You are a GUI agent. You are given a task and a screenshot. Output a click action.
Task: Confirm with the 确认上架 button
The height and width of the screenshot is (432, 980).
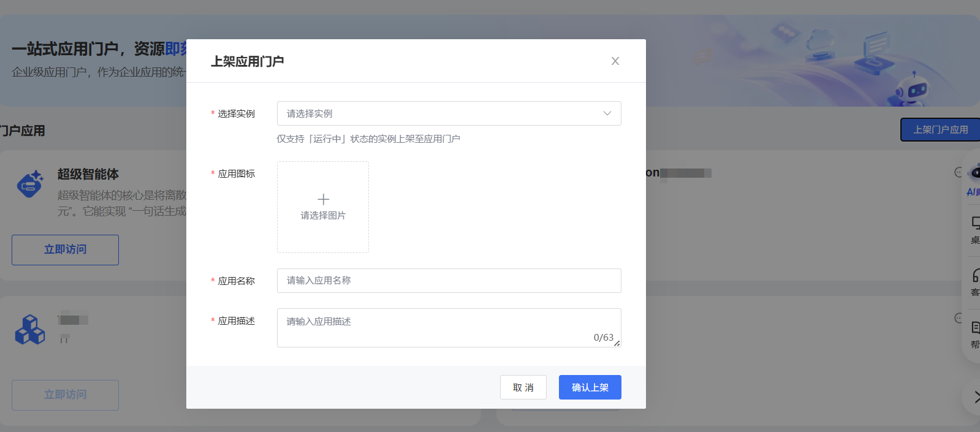click(x=590, y=387)
